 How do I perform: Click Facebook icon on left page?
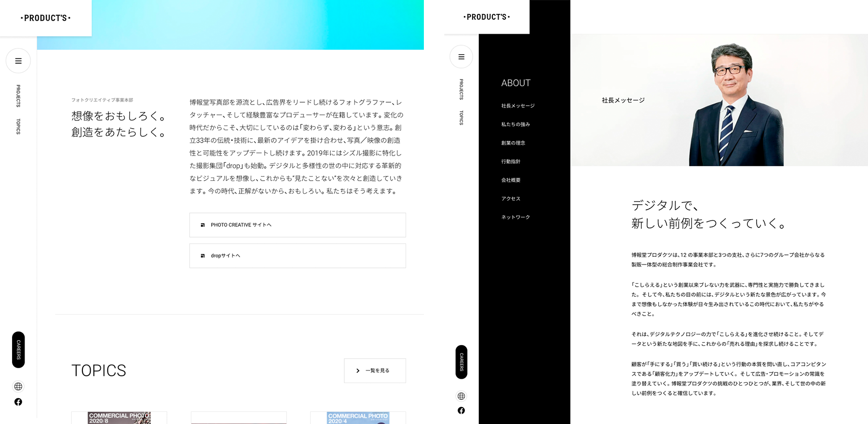click(18, 402)
